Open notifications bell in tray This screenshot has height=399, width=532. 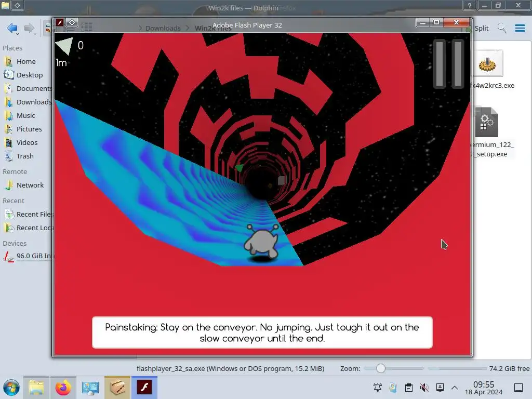(378, 388)
